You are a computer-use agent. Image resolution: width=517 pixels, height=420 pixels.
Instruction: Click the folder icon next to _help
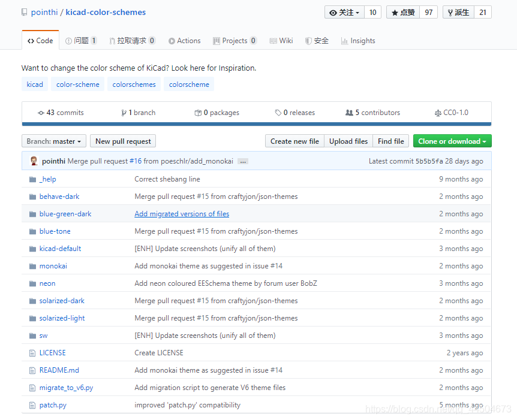(x=32, y=179)
